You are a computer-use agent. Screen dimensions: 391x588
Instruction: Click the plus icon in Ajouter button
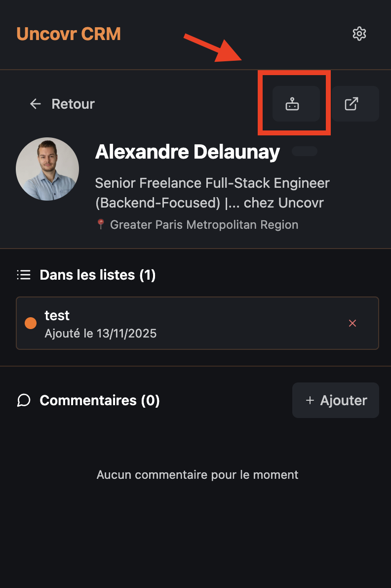coord(310,400)
